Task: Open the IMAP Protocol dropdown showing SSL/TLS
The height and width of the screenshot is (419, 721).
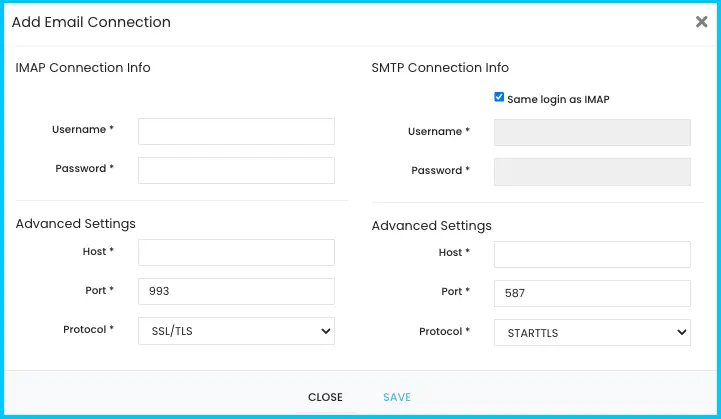Action: [236, 331]
